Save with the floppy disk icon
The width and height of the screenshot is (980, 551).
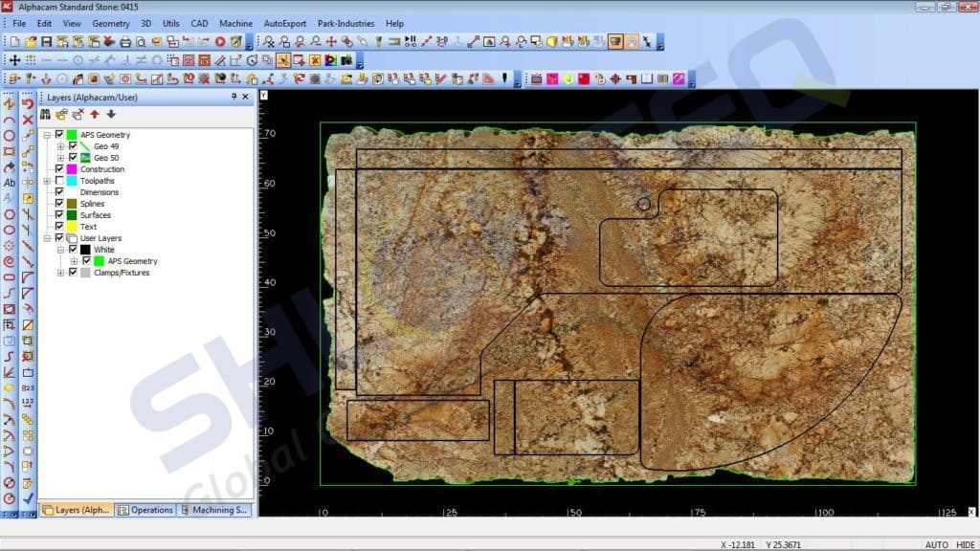click(46, 42)
